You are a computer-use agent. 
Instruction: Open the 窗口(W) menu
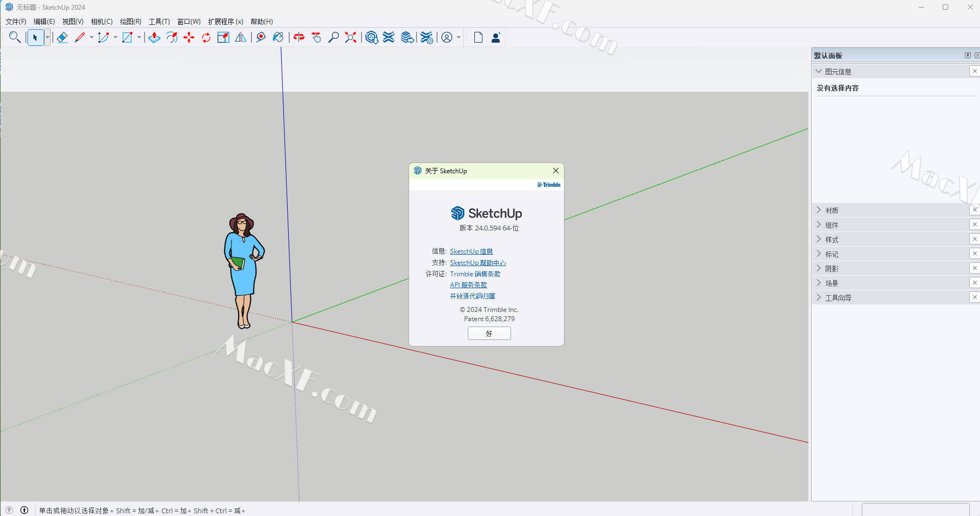click(189, 22)
